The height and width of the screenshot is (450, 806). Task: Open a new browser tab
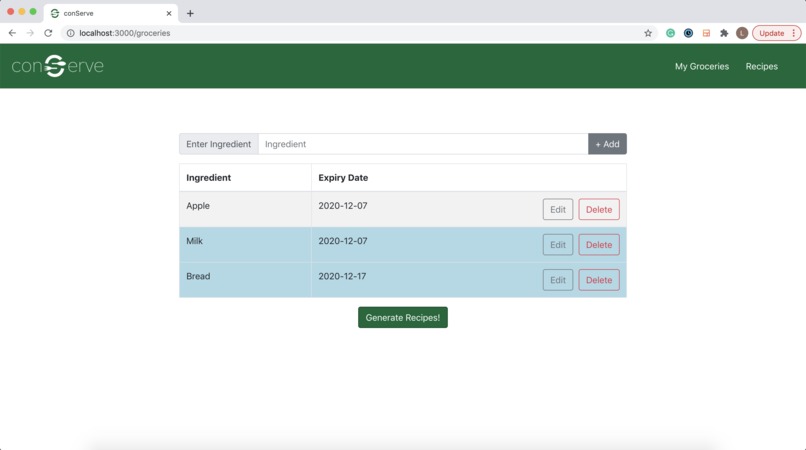coord(190,13)
